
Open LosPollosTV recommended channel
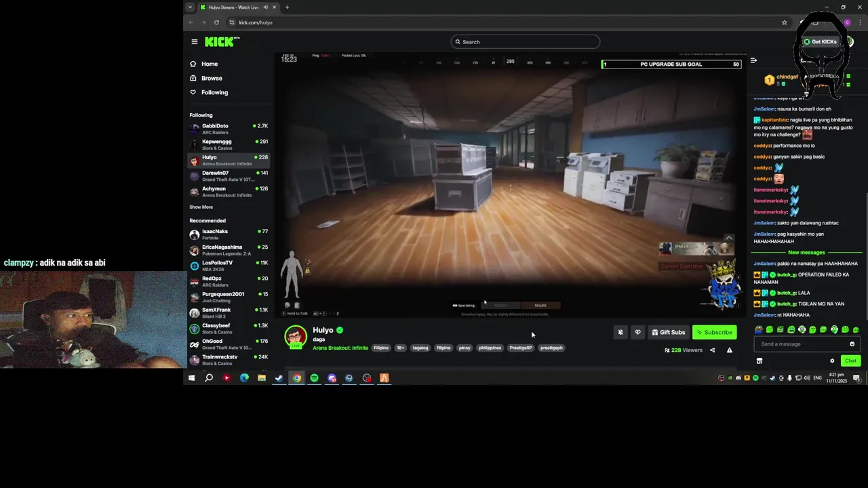click(x=229, y=266)
